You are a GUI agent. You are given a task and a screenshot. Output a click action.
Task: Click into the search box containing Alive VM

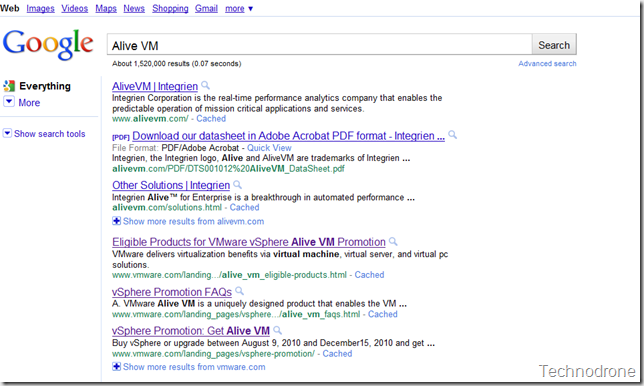pos(320,44)
